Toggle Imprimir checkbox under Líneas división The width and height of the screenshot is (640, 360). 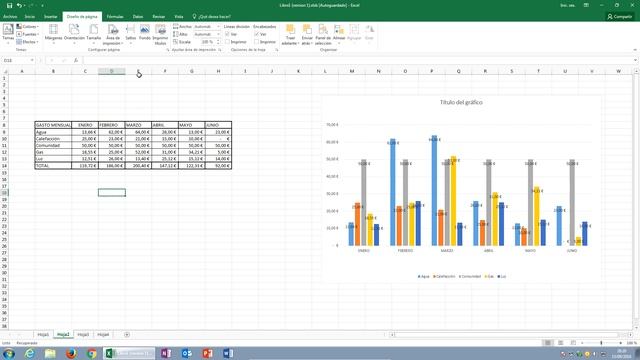click(227, 42)
